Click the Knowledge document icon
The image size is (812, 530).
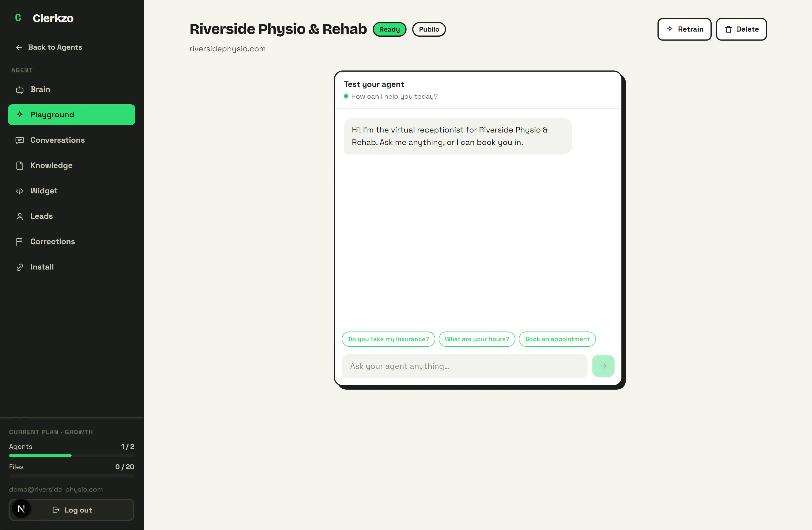(20, 165)
